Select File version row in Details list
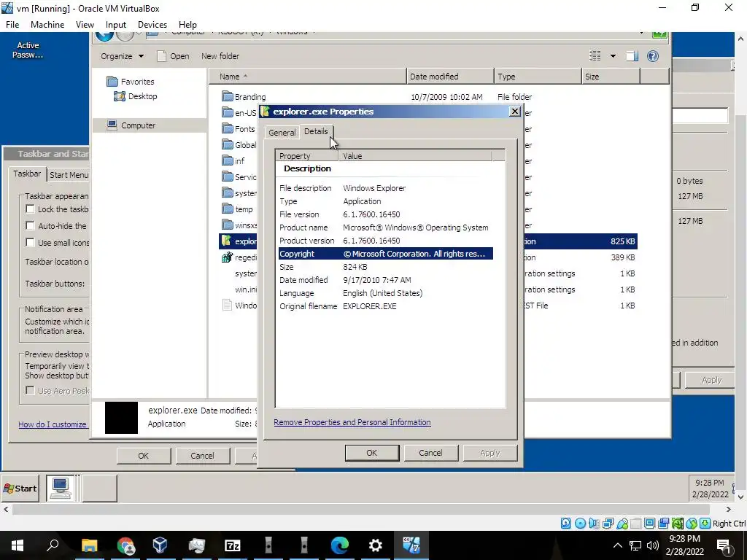 pyautogui.click(x=385, y=215)
